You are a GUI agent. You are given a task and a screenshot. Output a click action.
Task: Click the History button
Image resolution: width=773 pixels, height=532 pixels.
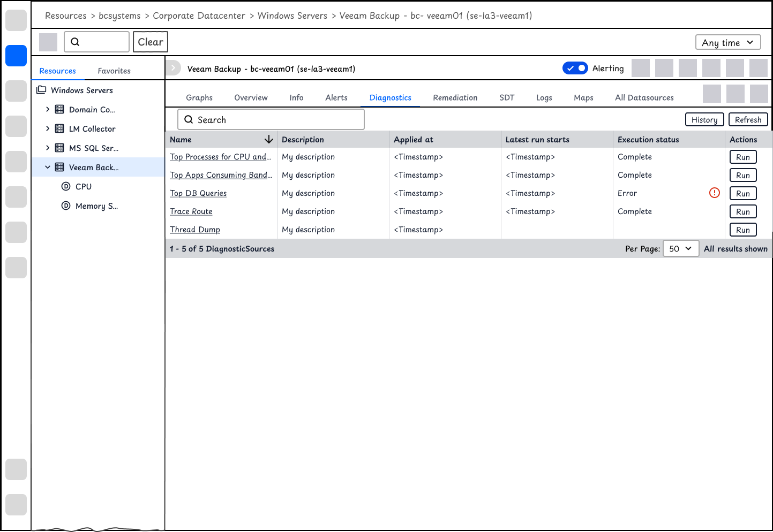(x=704, y=120)
